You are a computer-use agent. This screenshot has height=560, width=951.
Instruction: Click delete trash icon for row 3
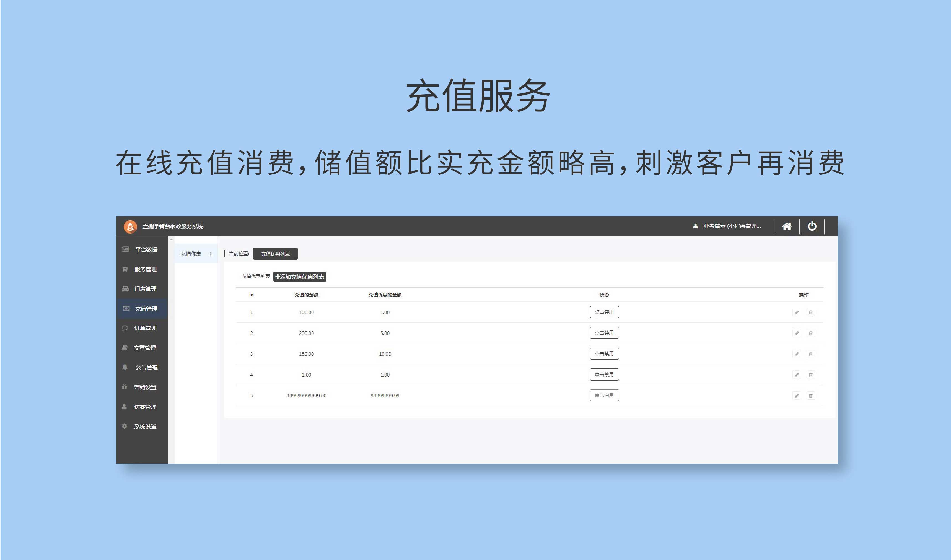click(810, 354)
